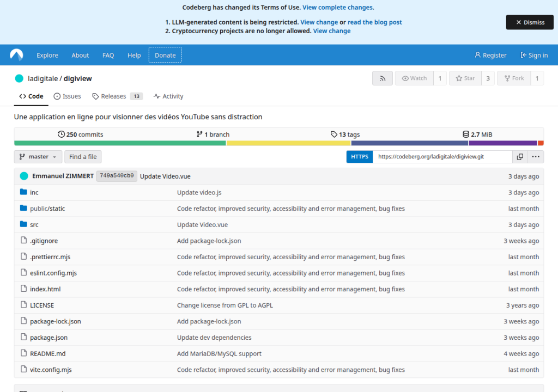Open the FAQ menu item
Screen dimensions: 558x392
(x=108, y=55)
